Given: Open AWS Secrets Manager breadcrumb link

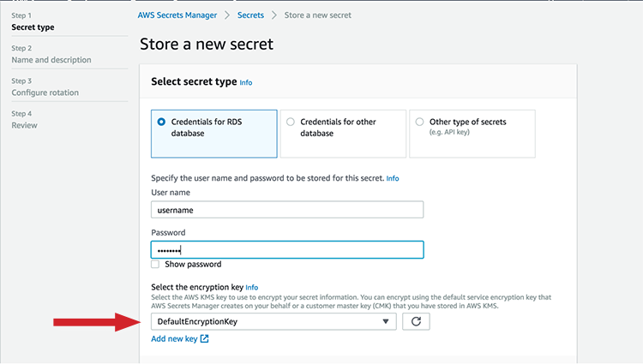Looking at the screenshot, I should click(x=177, y=15).
